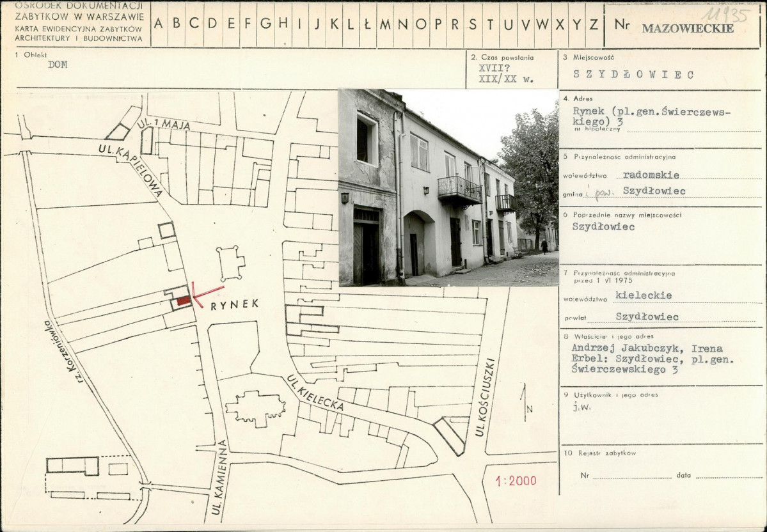Click the cross-shaped church outline near Ul. Kielecka
The height and width of the screenshot is (532, 767).
pyautogui.click(x=257, y=408)
